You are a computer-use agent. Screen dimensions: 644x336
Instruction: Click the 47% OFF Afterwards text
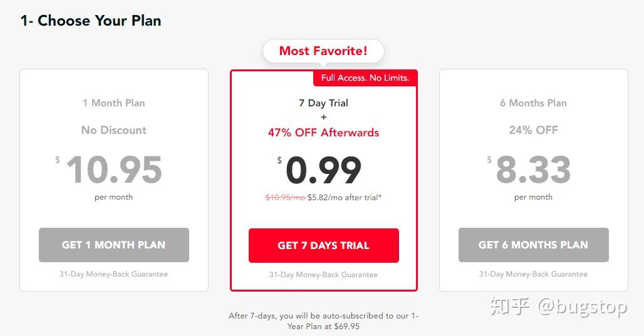(323, 132)
